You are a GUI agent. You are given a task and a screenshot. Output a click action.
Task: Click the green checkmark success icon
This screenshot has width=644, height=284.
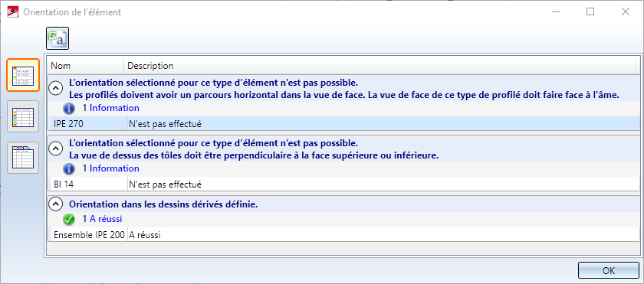69,220
